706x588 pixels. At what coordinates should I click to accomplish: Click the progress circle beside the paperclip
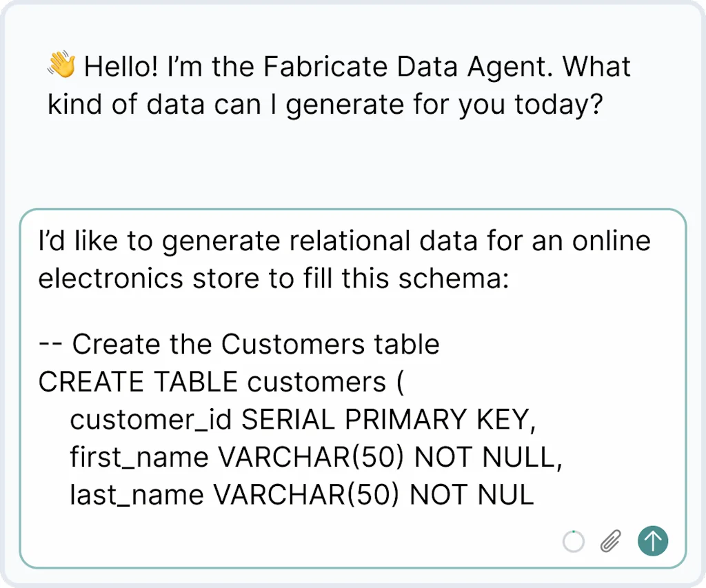pyautogui.click(x=574, y=542)
